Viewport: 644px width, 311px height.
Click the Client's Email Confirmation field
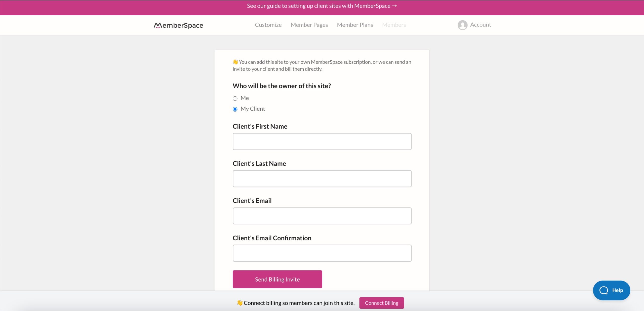click(321, 253)
